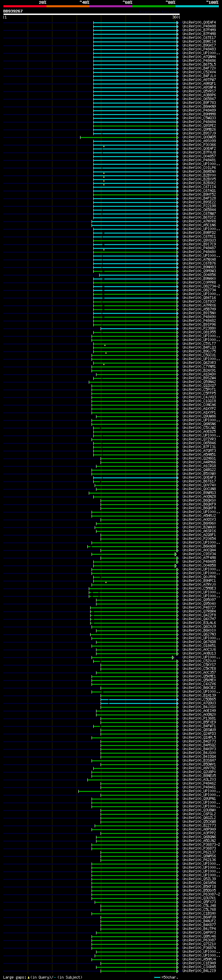Click the white query sequence bar

92,15
